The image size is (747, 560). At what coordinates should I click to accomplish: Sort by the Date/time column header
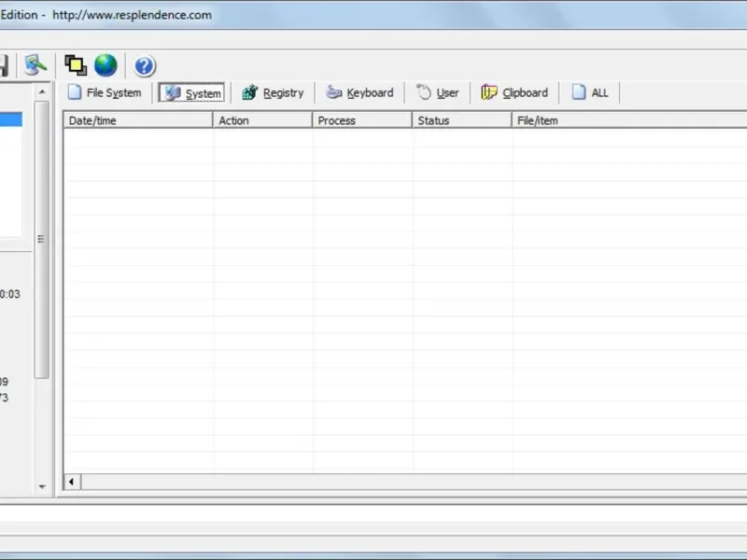click(x=138, y=120)
